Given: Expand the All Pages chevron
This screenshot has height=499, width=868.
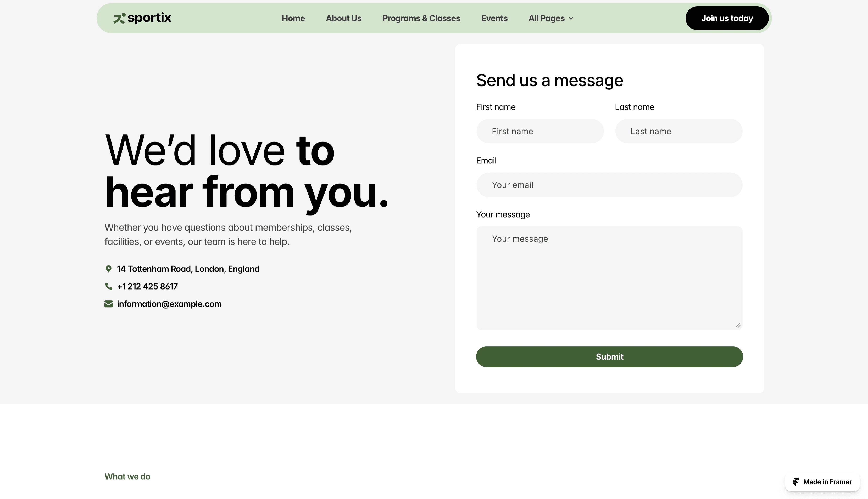Looking at the screenshot, I should [571, 19].
